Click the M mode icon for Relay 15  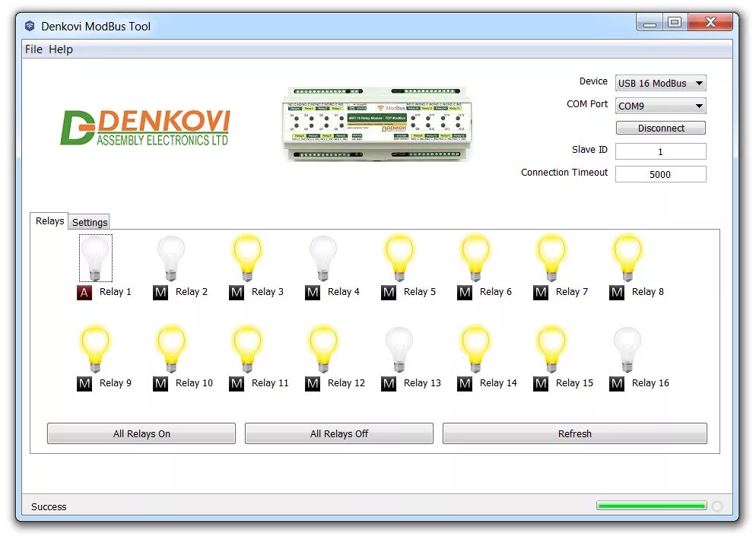point(541,384)
